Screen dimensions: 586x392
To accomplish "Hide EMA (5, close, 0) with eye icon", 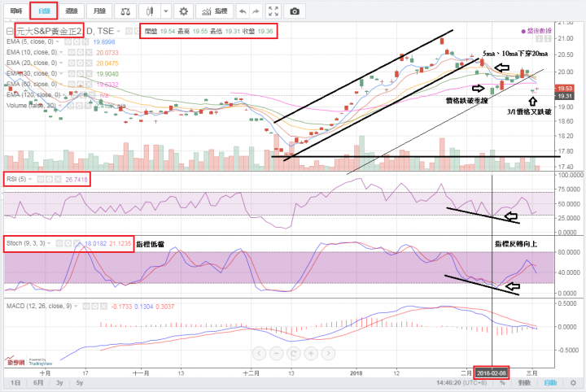I will (68, 41).
